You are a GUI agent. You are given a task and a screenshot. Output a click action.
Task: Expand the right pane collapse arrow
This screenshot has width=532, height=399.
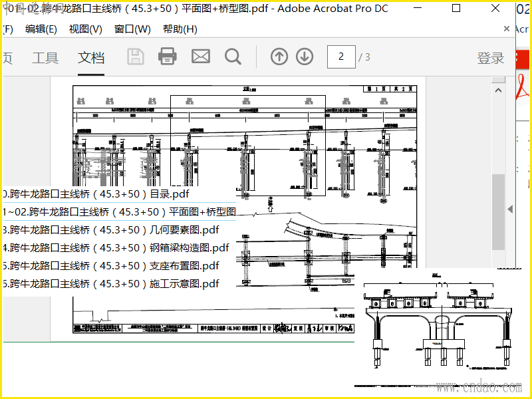(510, 209)
